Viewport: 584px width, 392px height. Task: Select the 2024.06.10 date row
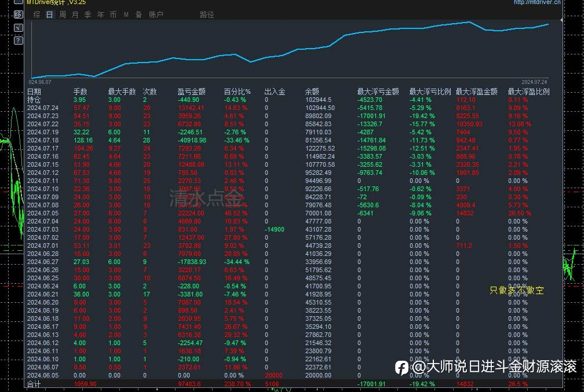[x=43, y=359]
